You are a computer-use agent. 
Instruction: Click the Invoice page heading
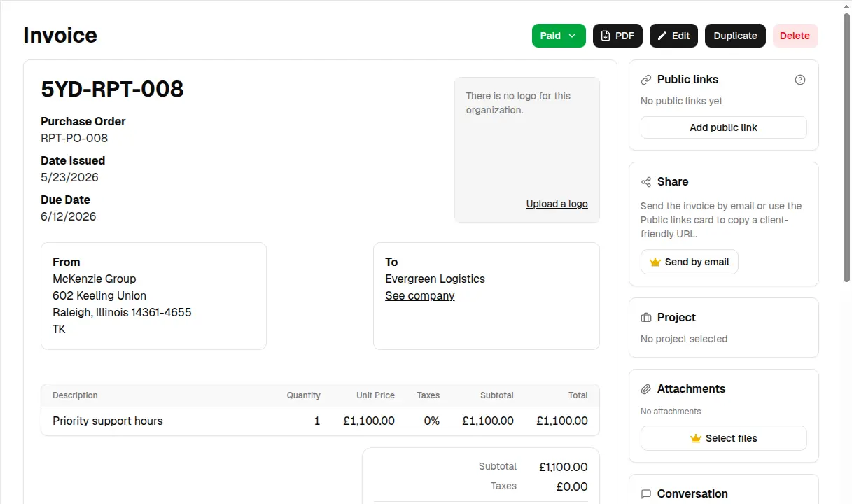(x=60, y=35)
